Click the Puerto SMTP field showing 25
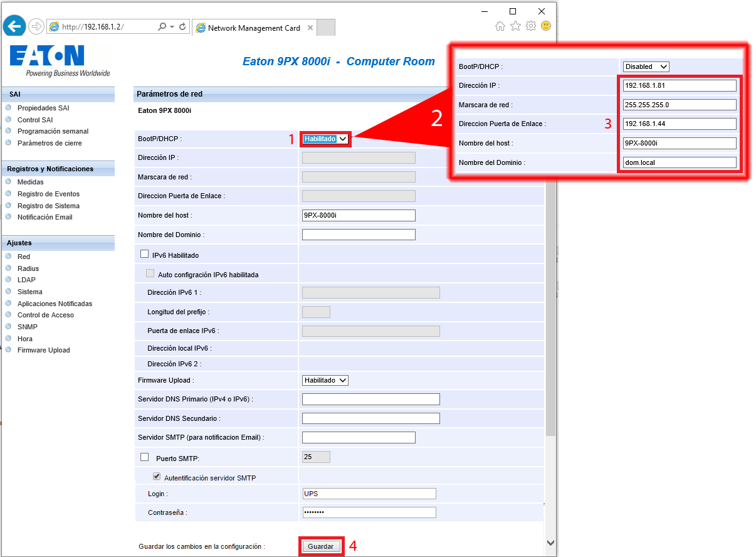The image size is (756, 557). point(316,457)
